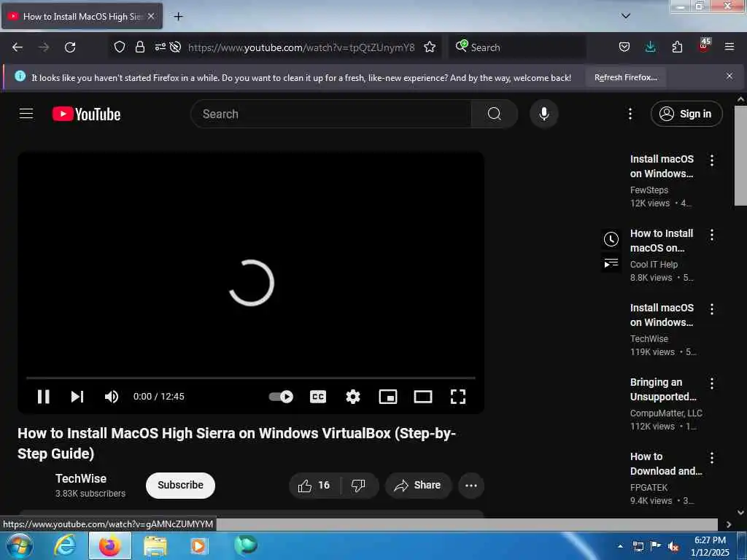Viewport: 747px width, 560px height.
Task: Click the YouTube search magnifier button
Action: [494, 114]
